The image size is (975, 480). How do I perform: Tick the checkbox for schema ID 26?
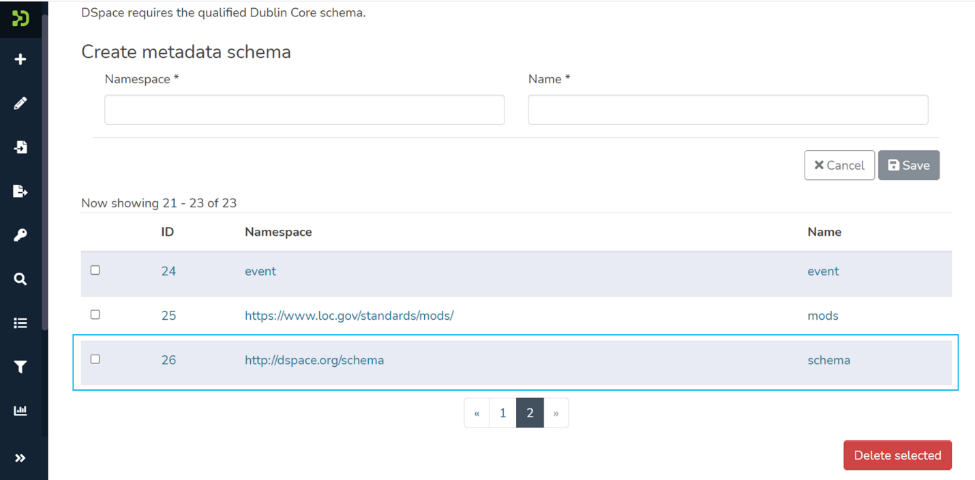[x=96, y=359]
